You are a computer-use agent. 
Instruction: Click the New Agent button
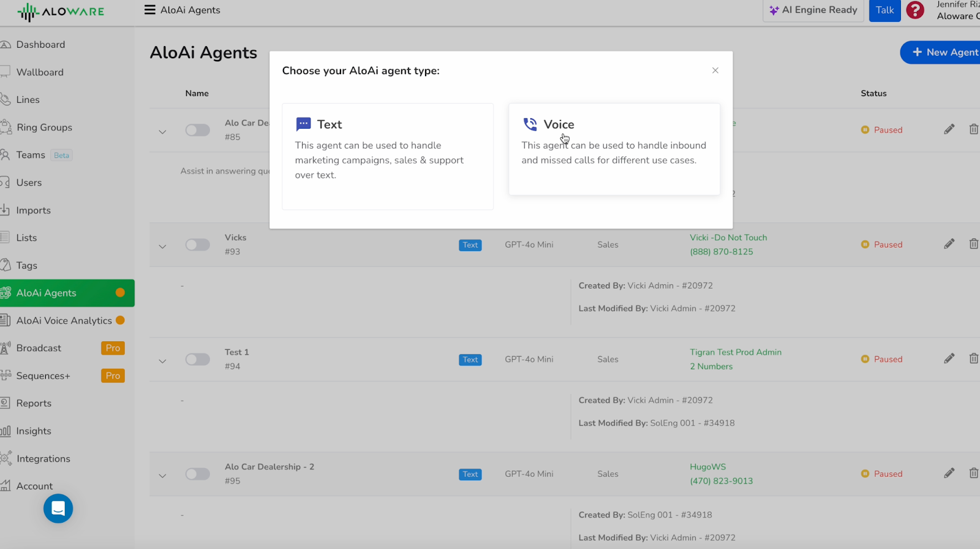940,53
